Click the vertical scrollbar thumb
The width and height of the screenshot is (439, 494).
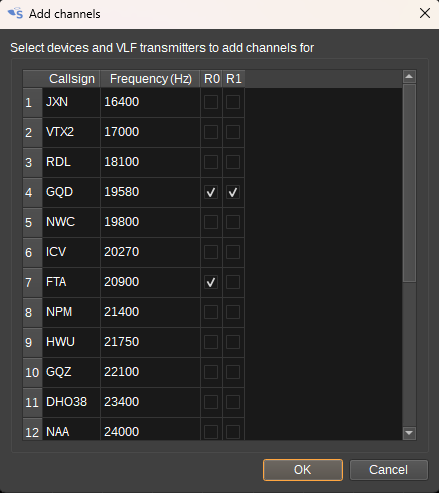[409, 183]
